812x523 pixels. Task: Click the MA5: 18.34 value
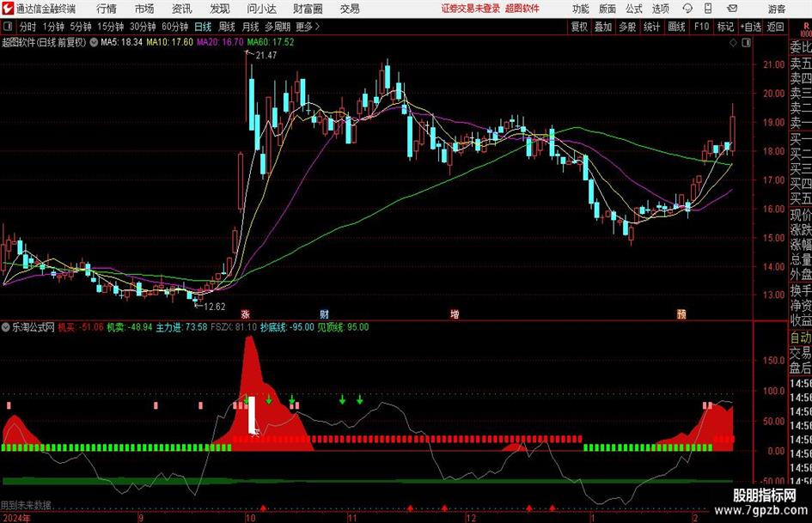click(122, 42)
